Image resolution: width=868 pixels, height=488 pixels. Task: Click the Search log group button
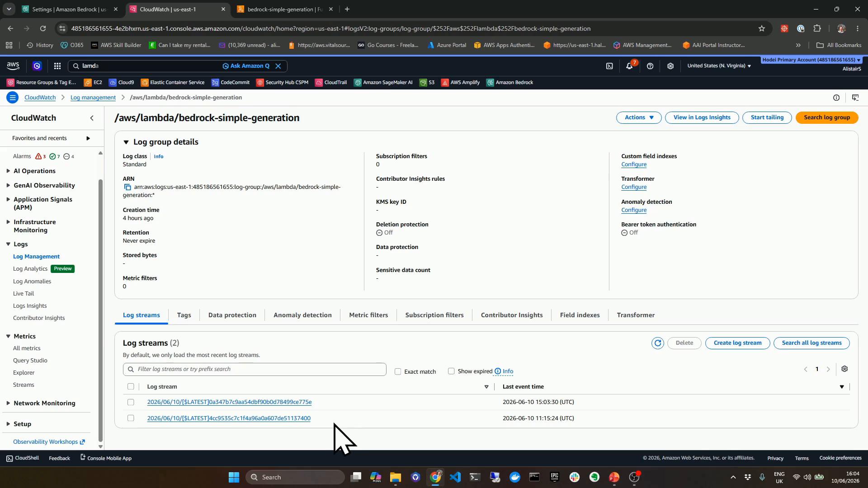827,117
